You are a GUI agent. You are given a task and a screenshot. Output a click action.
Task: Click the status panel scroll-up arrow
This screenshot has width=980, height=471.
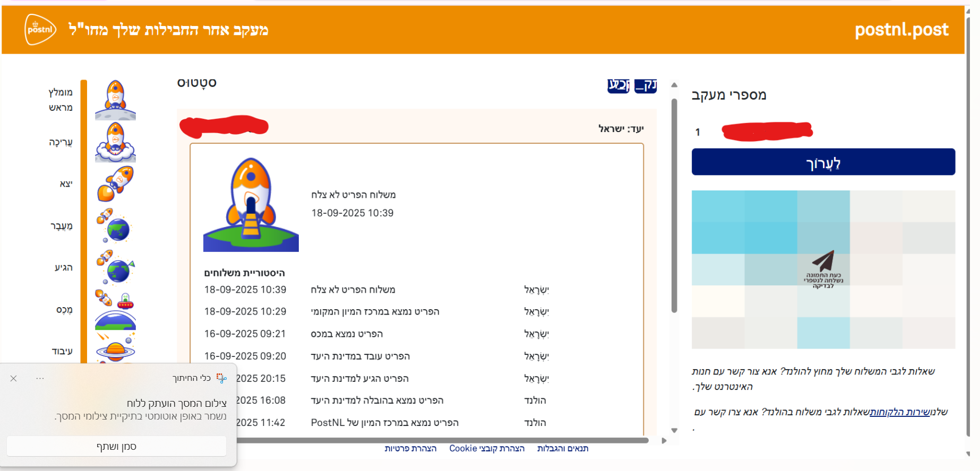[674, 85]
